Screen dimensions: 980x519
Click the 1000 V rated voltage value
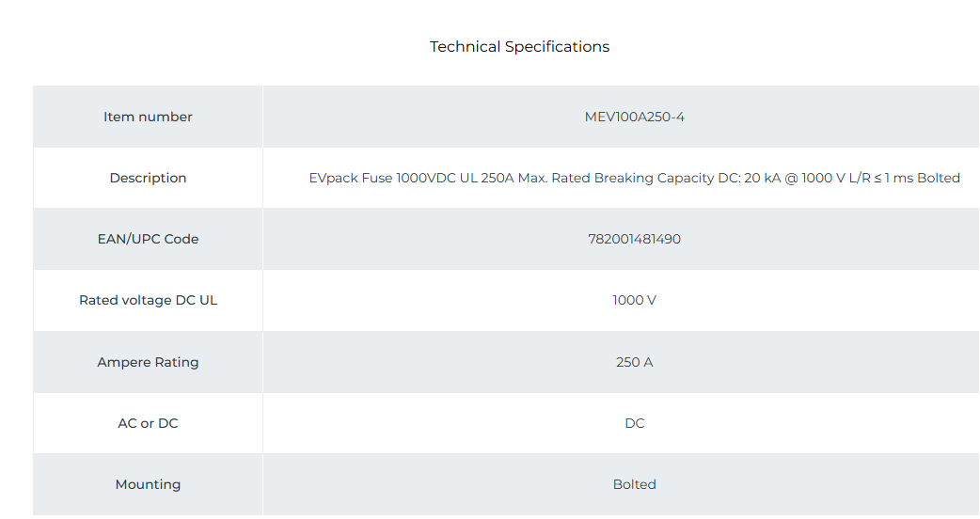click(634, 300)
